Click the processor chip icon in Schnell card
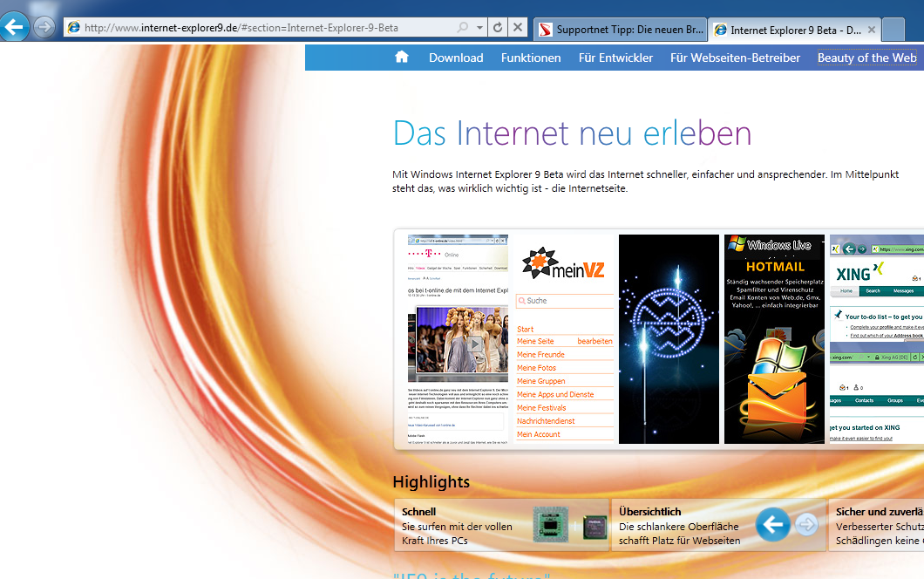Screen dimensions: 924x579 [550, 525]
